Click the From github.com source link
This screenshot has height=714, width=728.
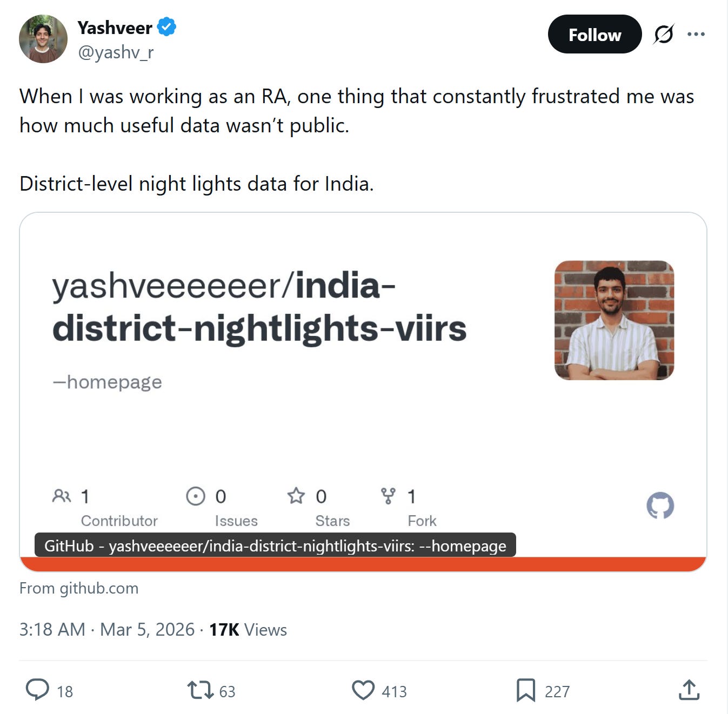[x=79, y=588]
